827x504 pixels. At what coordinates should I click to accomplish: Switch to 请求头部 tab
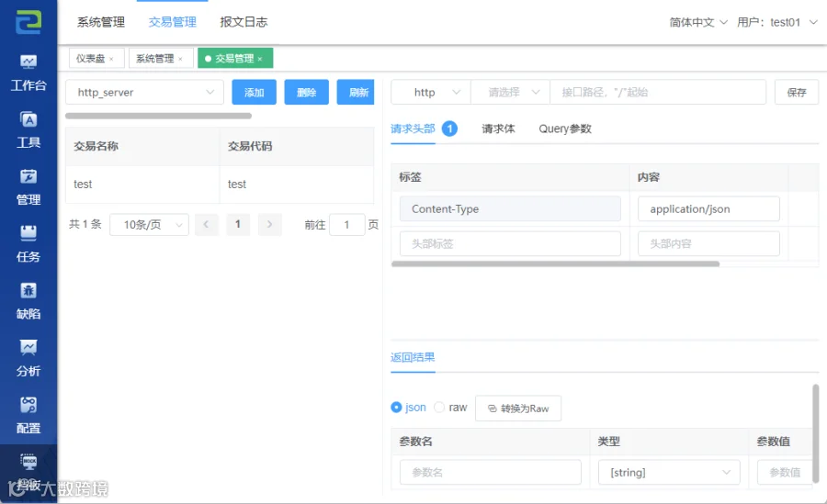click(413, 129)
